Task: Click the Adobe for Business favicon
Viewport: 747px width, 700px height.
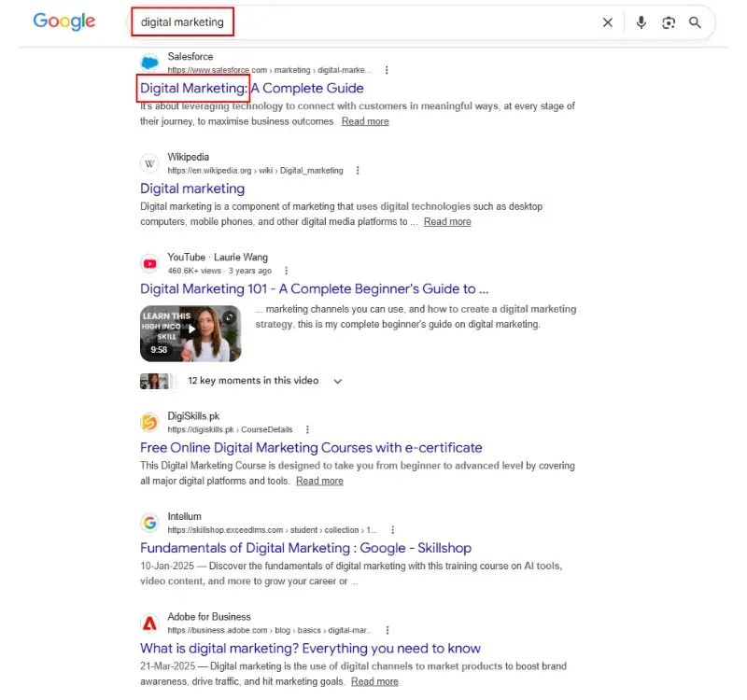Action: (149, 623)
